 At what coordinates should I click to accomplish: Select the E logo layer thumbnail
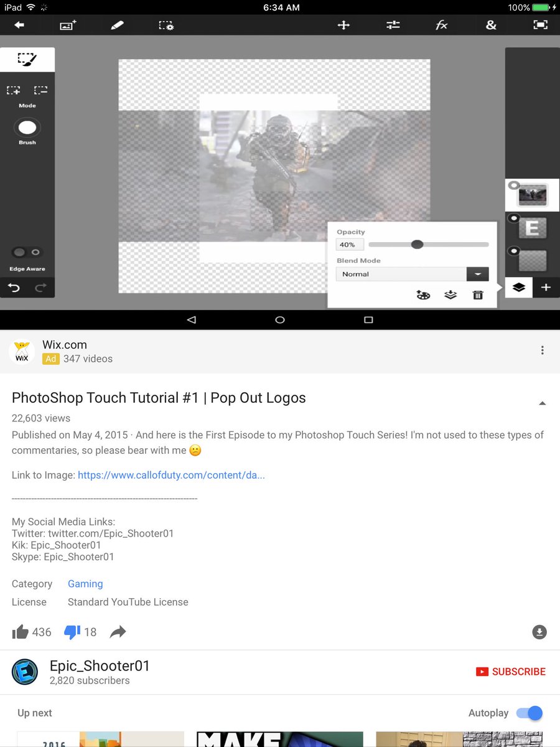click(533, 228)
